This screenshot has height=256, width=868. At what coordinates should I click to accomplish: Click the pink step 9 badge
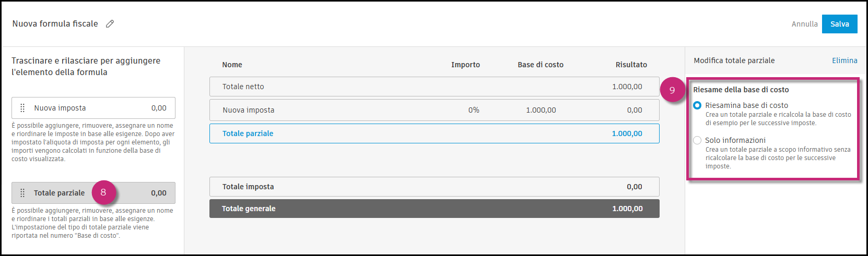pos(672,90)
